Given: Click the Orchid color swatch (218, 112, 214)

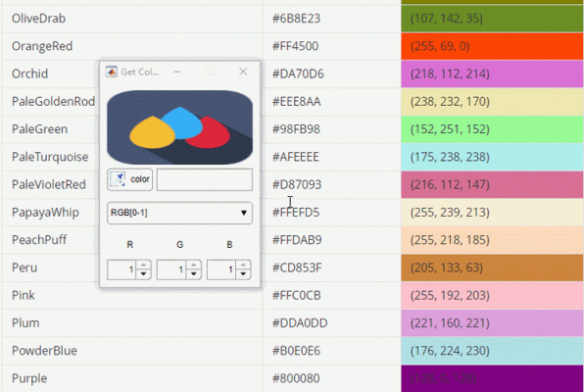Looking at the screenshot, I should (x=492, y=73).
